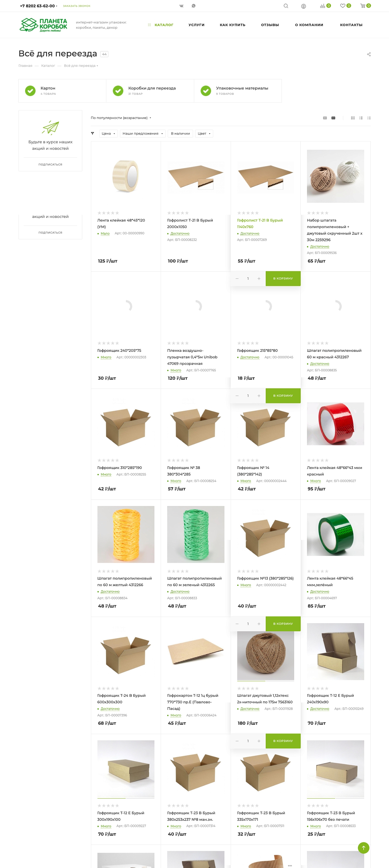Open the user account icon
The image size is (389, 868).
304,6
